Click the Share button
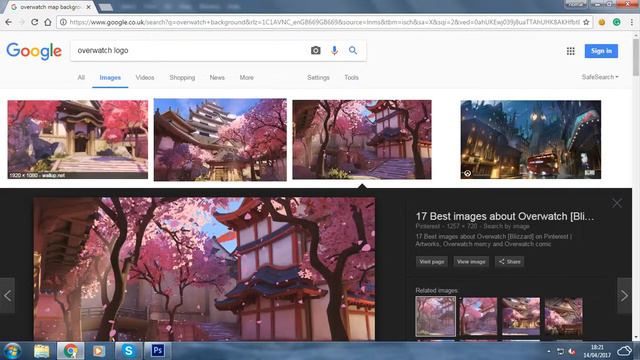The height and width of the screenshot is (360, 640). 509,262
